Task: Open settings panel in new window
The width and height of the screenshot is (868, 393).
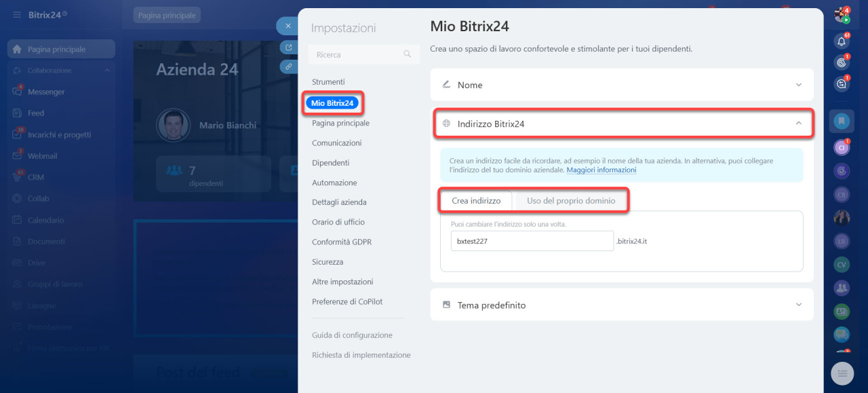Action: [289, 48]
